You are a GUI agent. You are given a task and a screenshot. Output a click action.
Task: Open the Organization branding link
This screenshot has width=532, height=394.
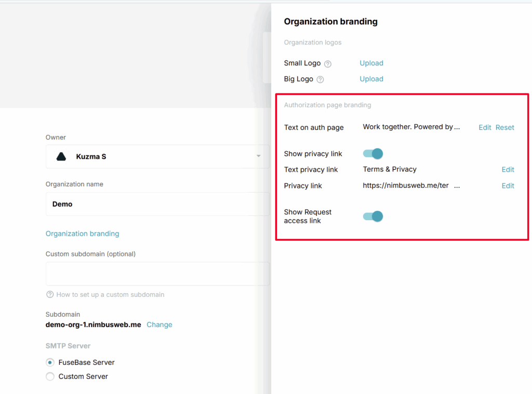click(82, 234)
